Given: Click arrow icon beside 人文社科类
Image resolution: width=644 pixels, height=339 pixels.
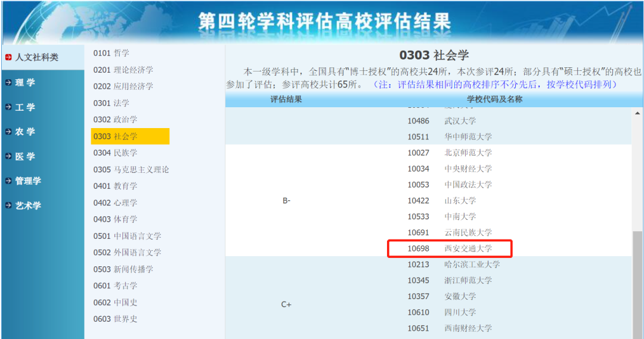Looking at the screenshot, I should point(8,57).
